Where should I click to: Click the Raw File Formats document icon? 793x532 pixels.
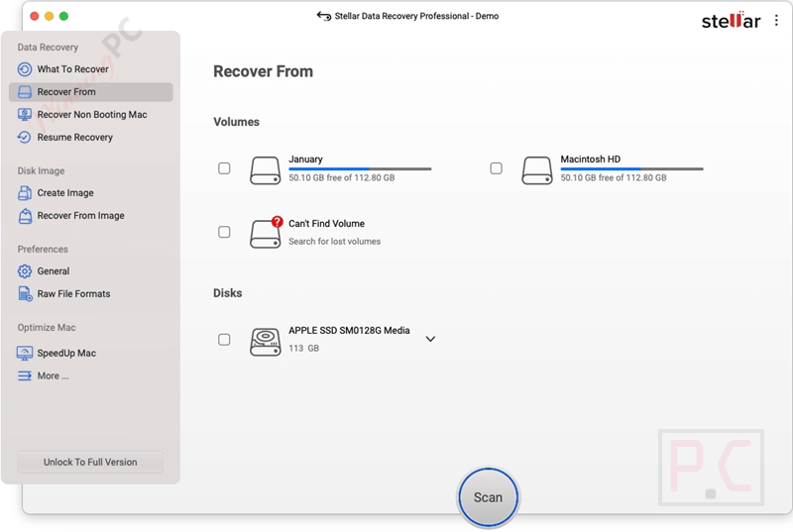click(x=25, y=294)
